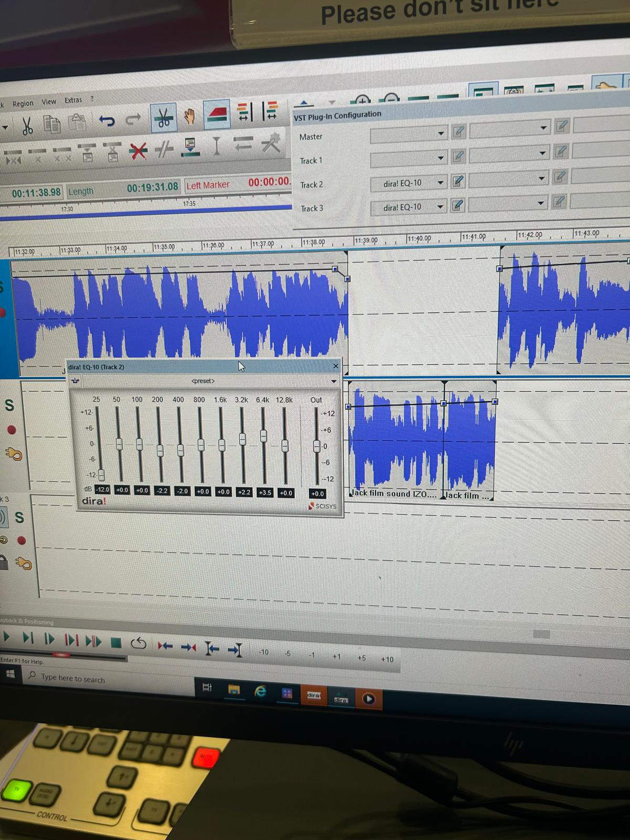Click the -10 seconds jump button
The height and width of the screenshot is (840, 630).
coord(263,652)
